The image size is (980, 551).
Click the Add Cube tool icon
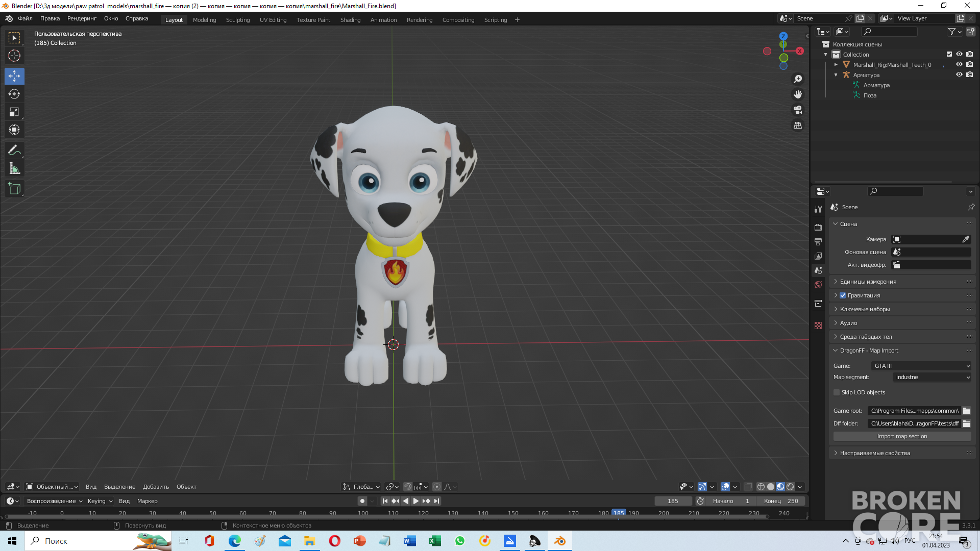pyautogui.click(x=14, y=188)
